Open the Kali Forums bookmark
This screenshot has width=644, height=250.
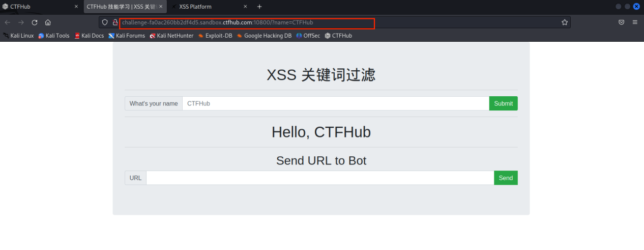[127, 36]
